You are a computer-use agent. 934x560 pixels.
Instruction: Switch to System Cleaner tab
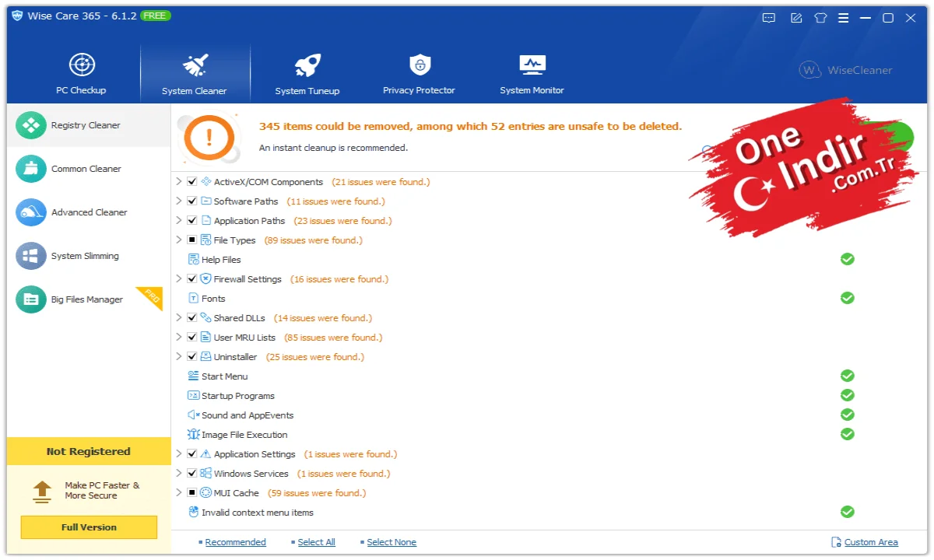[x=195, y=74]
